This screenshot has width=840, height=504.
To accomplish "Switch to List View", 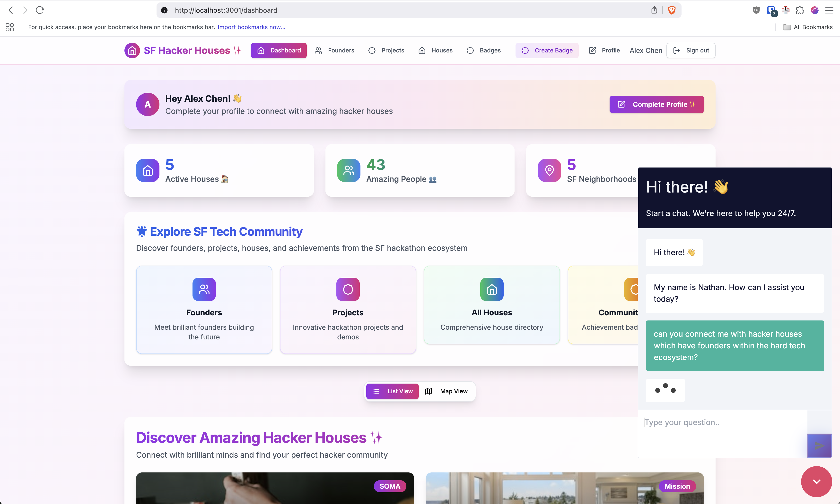I will click(392, 391).
